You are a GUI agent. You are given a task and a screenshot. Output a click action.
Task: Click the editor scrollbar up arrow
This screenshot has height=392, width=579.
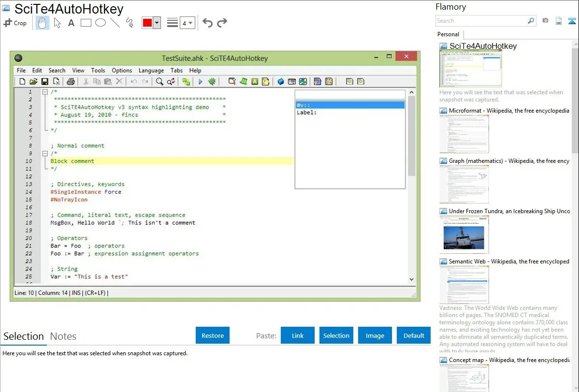point(412,92)
